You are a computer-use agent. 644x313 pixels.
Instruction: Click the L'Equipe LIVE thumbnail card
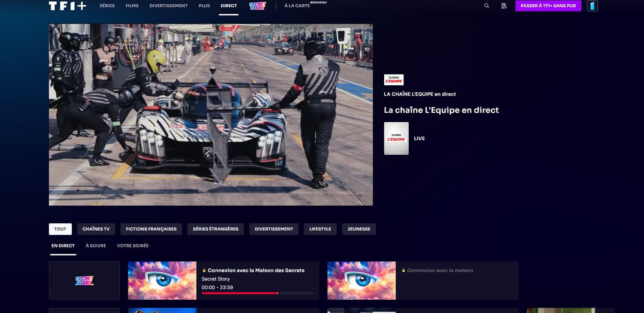coord(396,138)
